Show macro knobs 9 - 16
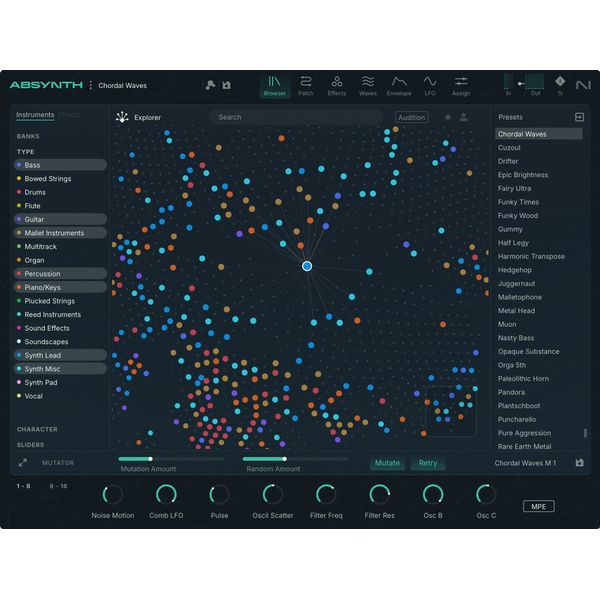 point(58,486)
